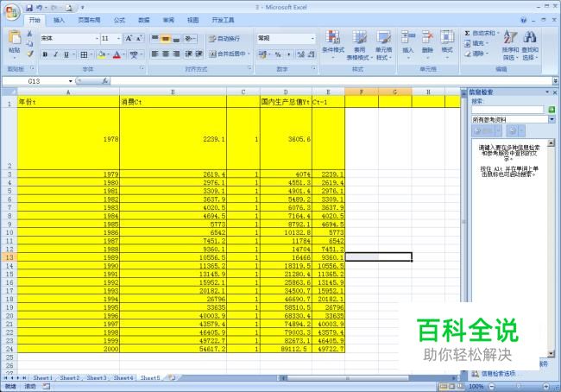The image size is (561, 392).
Task: Apply the borders icon to cells
Action: tap(84, 54)
